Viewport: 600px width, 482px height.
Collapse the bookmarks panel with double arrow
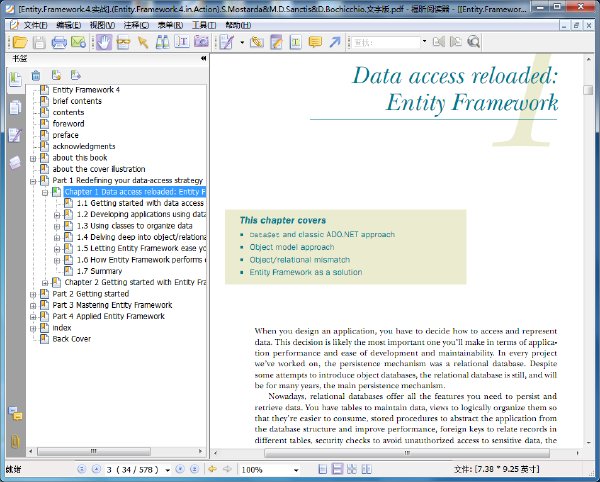[x=203, y=59]
